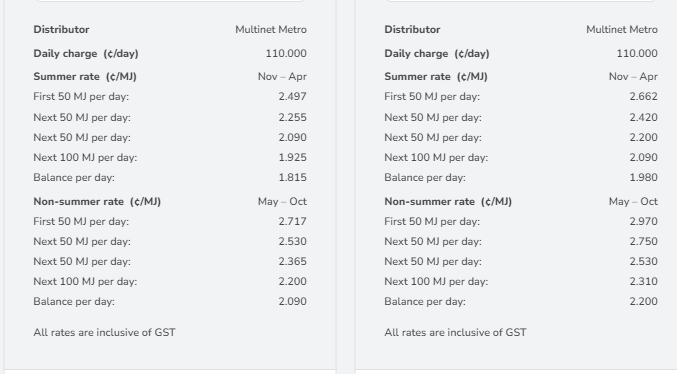Select the Summer rate heading in right card
The width and height of the screenshot is (677, 374).
coord(436,76)
